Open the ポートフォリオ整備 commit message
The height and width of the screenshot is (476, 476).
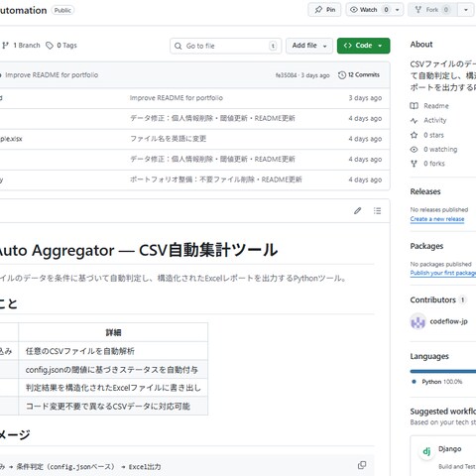tap(215, 179)
